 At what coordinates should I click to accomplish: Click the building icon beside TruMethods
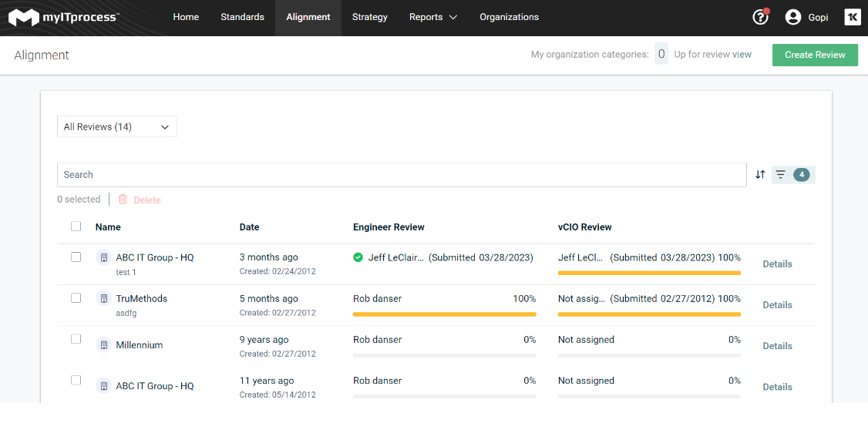click(x=103, y=299)
